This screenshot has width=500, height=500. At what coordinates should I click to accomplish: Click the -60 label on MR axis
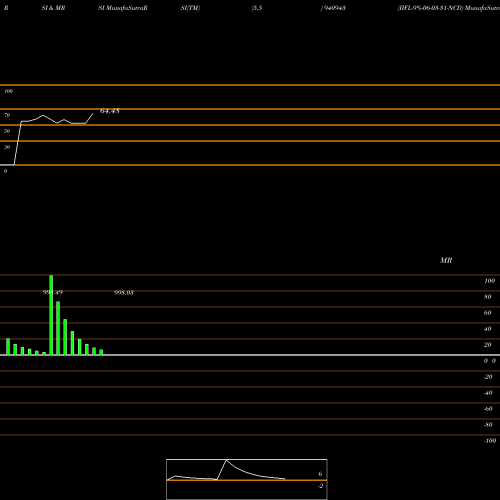[x=488, y=409]
